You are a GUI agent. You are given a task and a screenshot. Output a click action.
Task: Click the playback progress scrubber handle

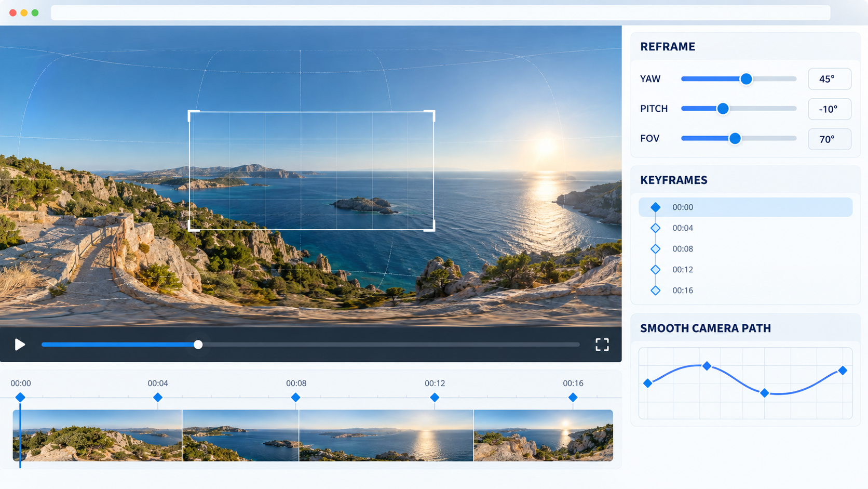pos(198,345)
